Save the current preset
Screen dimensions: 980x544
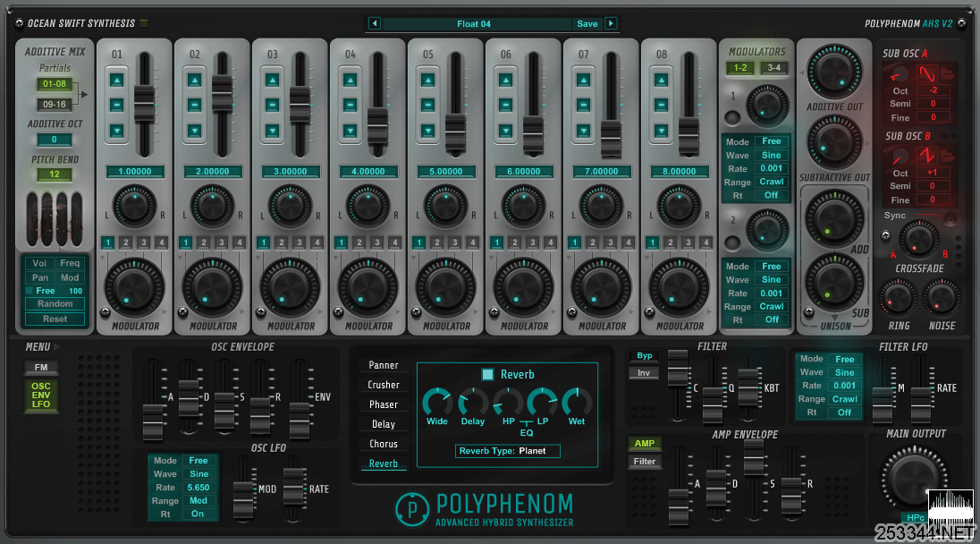pos(587,24)
